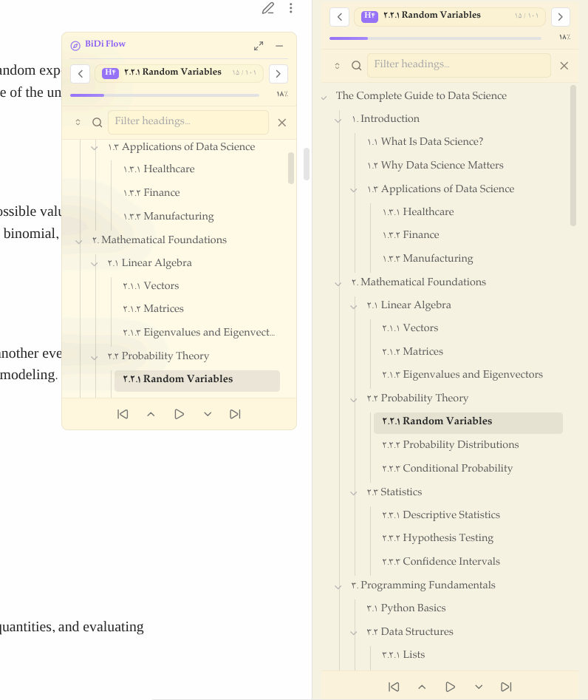The width and height of the screenshot is (588, 700).
Task: Jump to first heading in sidebar footer
Action: pos(394,687)
